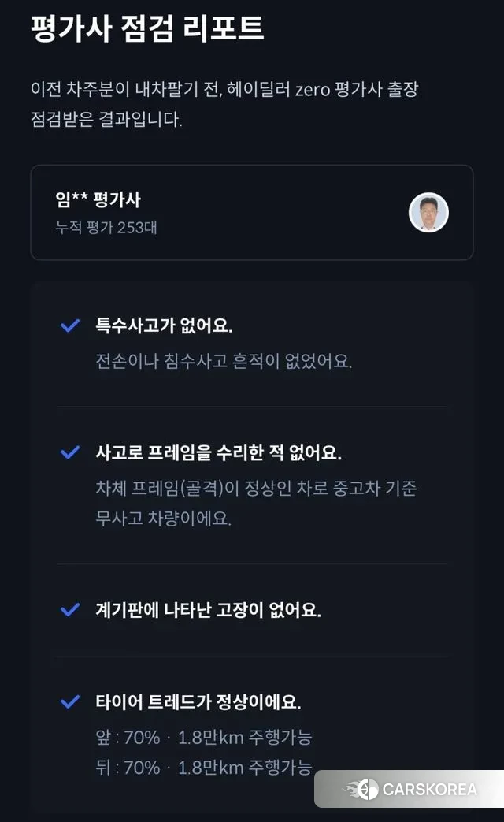Tap the checkmark beside 사고로 프레임을 수리한 적 없어요
Image resolution: width=504 pixels, height=822 pixels.
point(71,452)
